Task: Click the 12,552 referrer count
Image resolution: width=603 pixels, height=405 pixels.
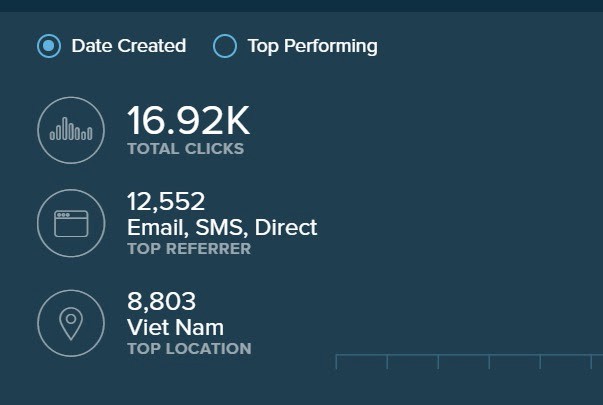Action: [166, 202]
